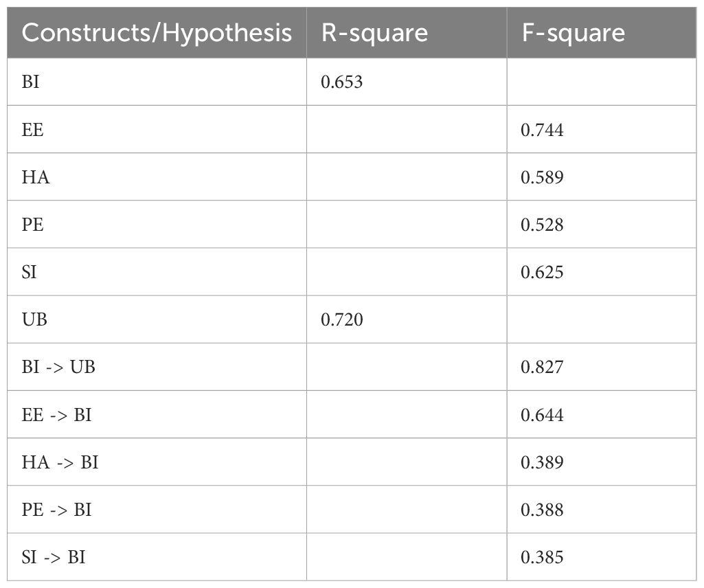The width and height of the screenshot is (704, 588).
Task: Click the UB R-square value 0.720
Action: tap(341, 319)
